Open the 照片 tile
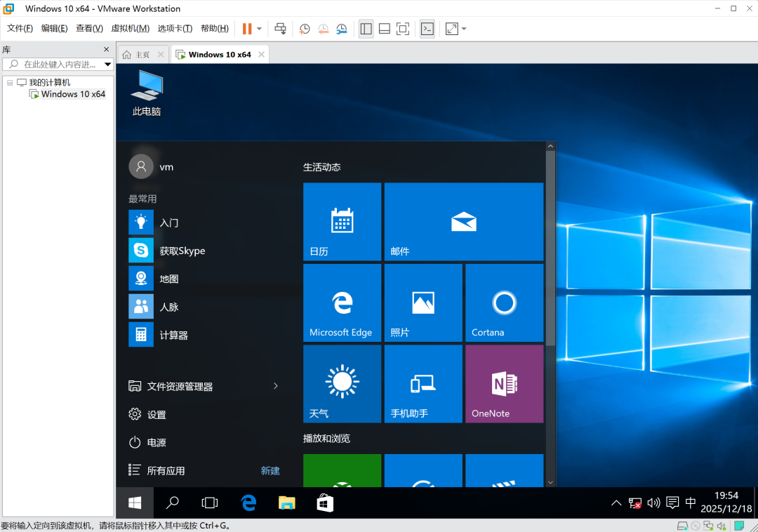Screen dimensions: 758x532 423,303
